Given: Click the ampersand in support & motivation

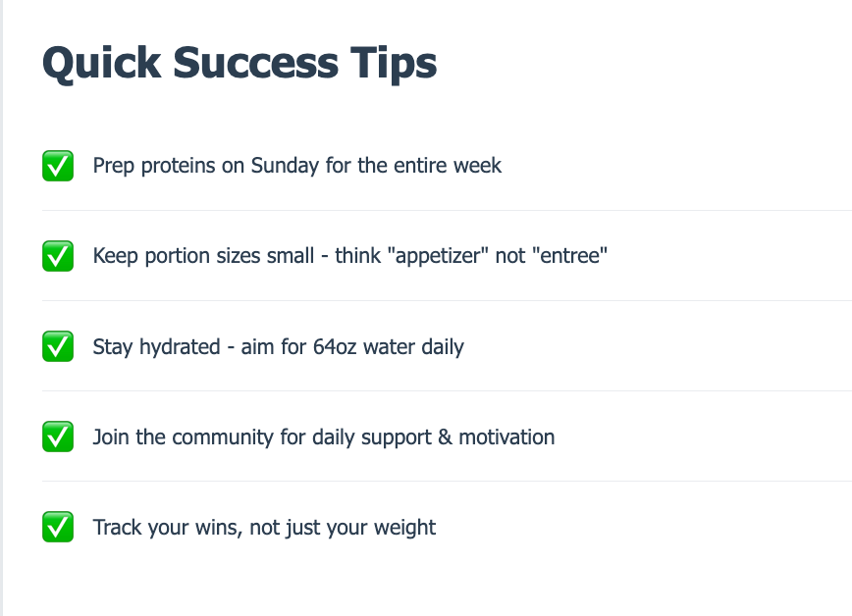Looking at the screenshot, I should [x=445, y=437].
